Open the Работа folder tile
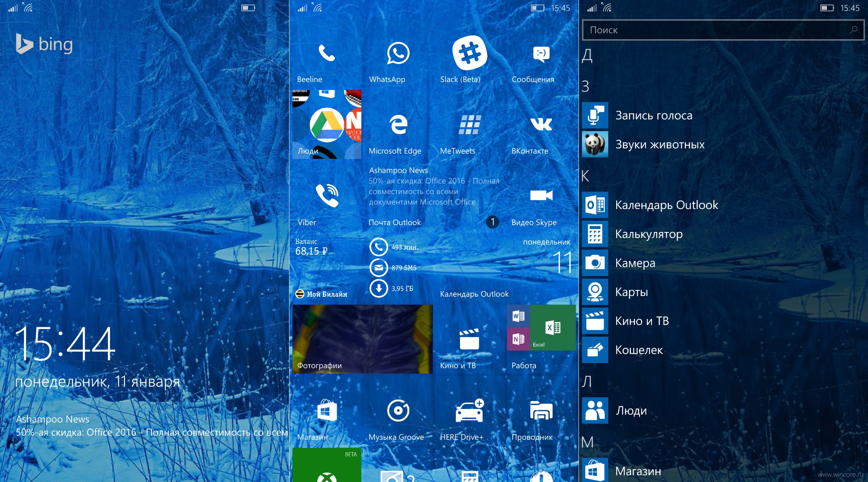868x482 pixels. 541,339
